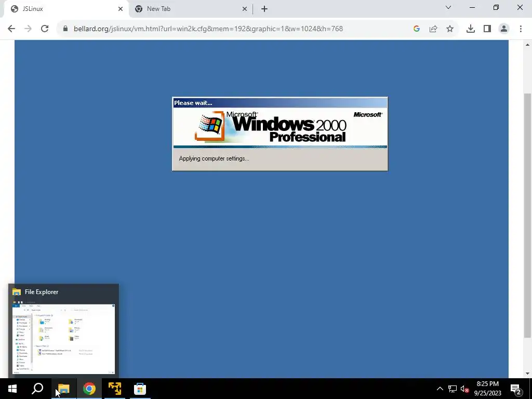
Task: Click the yellow network app taskbar icon
Action: pos(115,389)
